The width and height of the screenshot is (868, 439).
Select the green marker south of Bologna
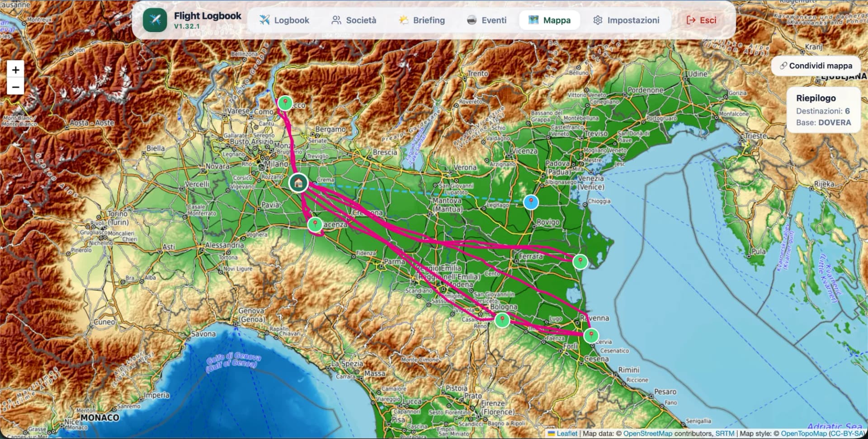click(x=502, y=320)
